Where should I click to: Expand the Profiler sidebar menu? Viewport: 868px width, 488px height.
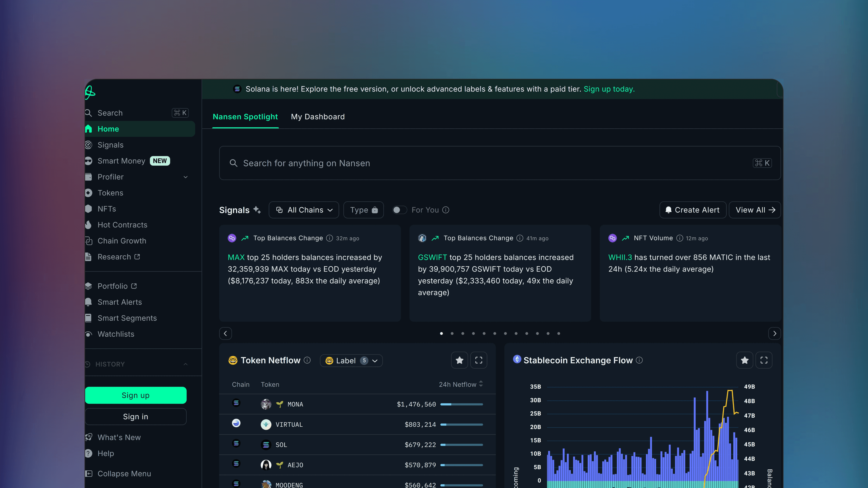pyautogui.click(x=186, y=177)
